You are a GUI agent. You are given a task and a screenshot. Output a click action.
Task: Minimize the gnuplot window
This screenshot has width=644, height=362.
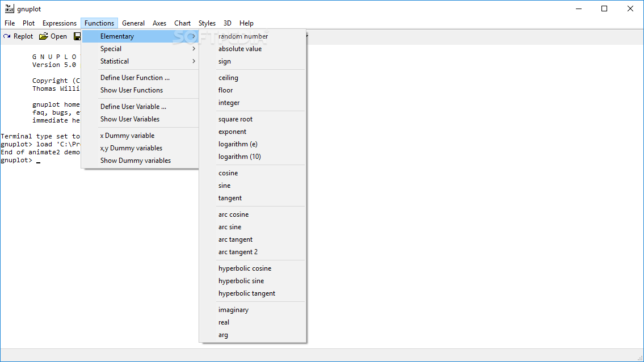(x=579, y=9)
